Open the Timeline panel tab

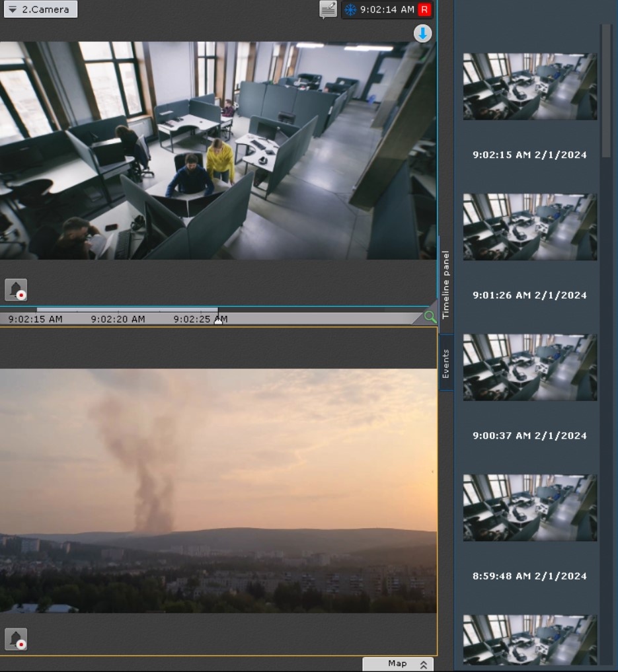click(x=446, y=284)
